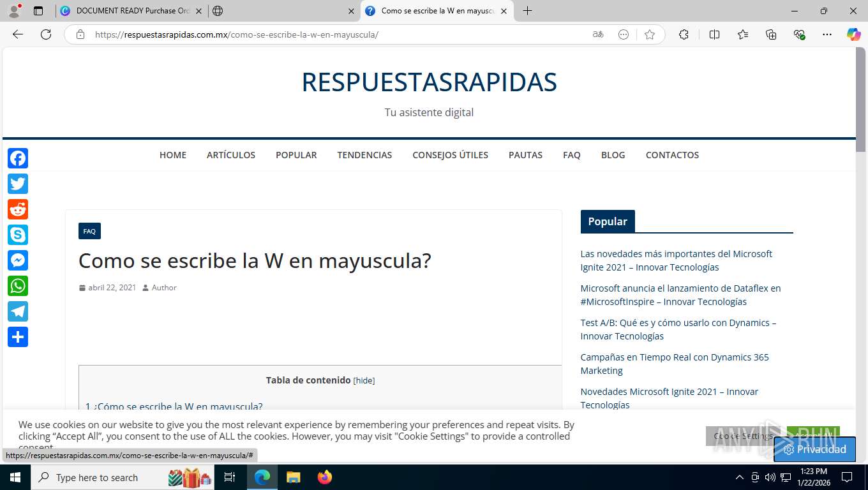
Task: Open the Privacidad settings button
Action: [x=814, y=449]
